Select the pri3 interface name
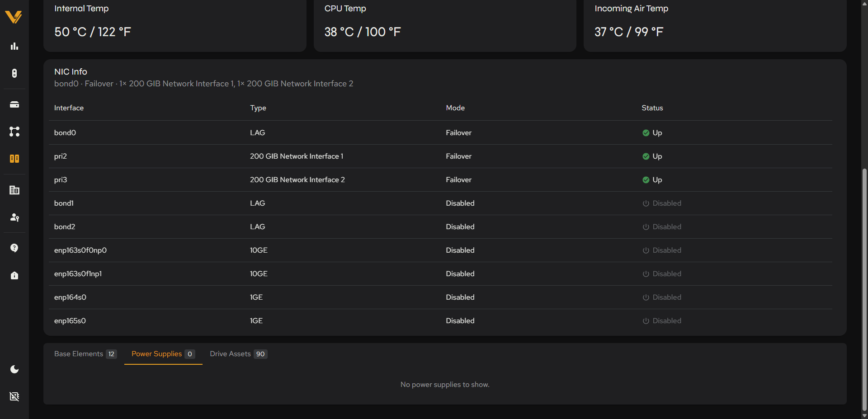Viewport: 868px width, 419px height. point(61,179)
